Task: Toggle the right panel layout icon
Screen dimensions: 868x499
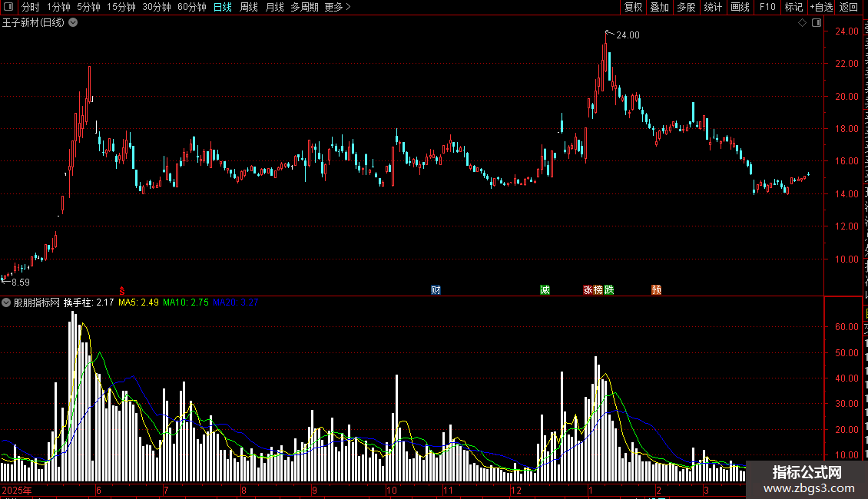Action: point(817,23)
